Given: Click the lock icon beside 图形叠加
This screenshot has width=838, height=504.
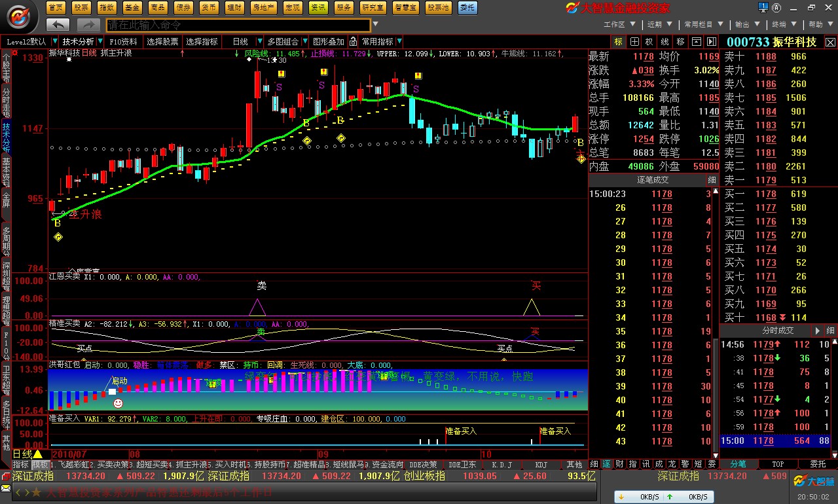Looking at the screenshot, I should click(353, 41).
